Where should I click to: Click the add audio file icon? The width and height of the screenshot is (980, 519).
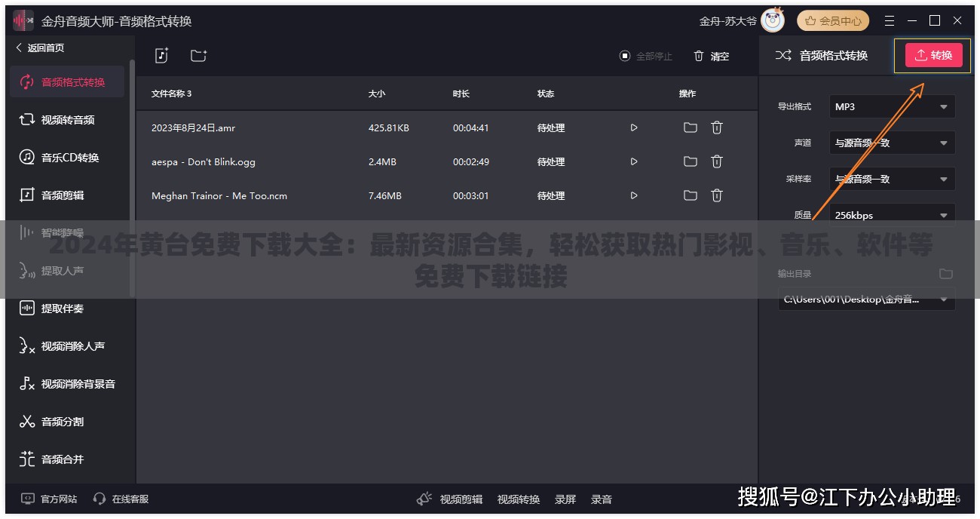pyautogui.click(x=161, y=55)
